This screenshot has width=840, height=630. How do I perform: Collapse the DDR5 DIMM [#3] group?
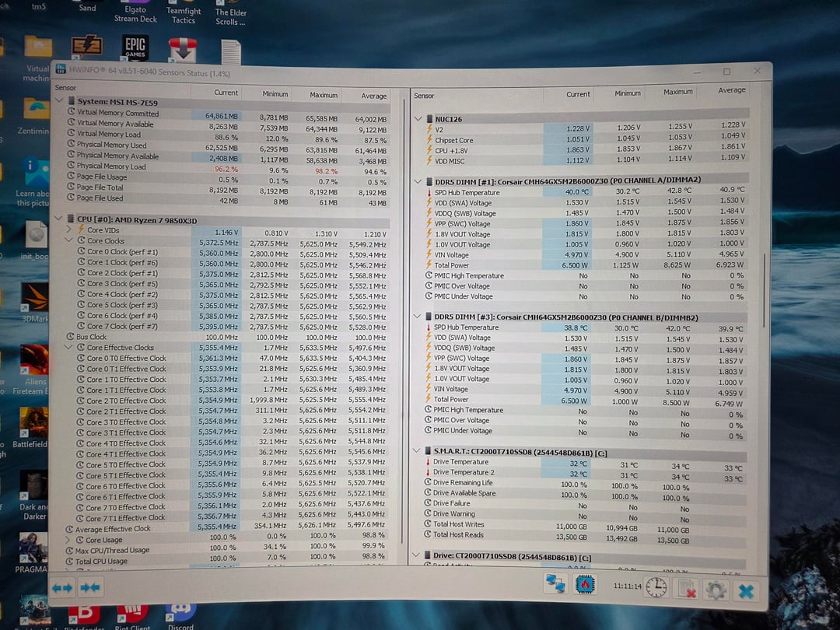tap(418, 316)
